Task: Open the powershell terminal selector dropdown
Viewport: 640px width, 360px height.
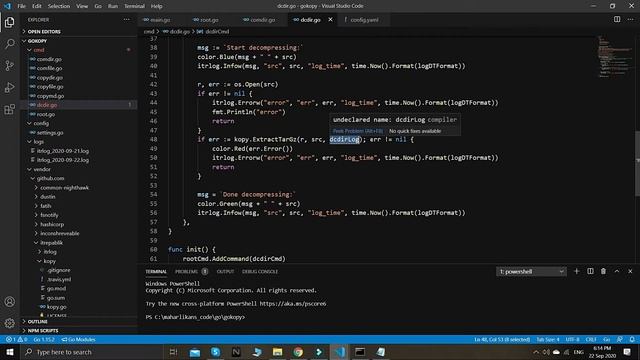Action: pyautogui.click(x=531, y=271)
